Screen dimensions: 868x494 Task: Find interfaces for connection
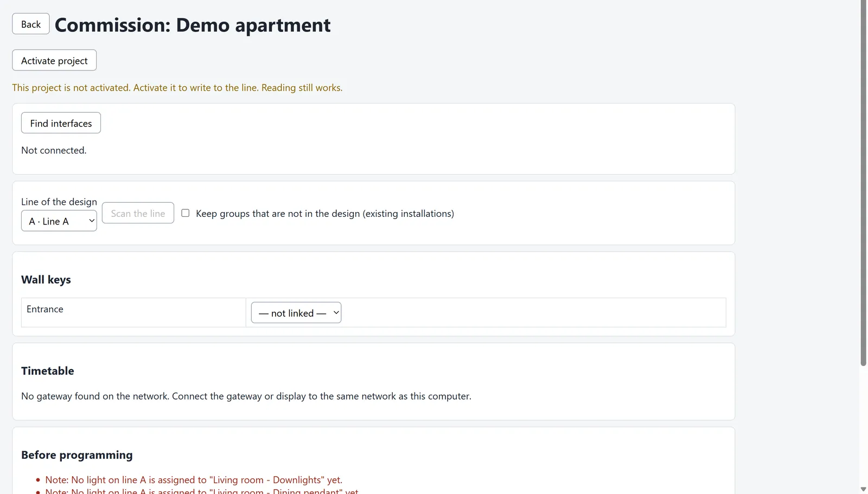pos(61,123)
